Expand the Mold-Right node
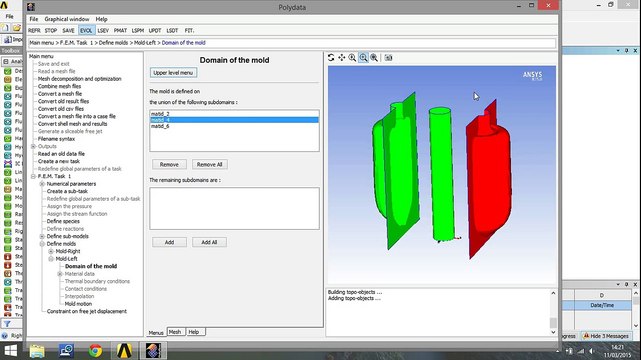The height and width of the screenshot is (360, 641). coord(51,251)
